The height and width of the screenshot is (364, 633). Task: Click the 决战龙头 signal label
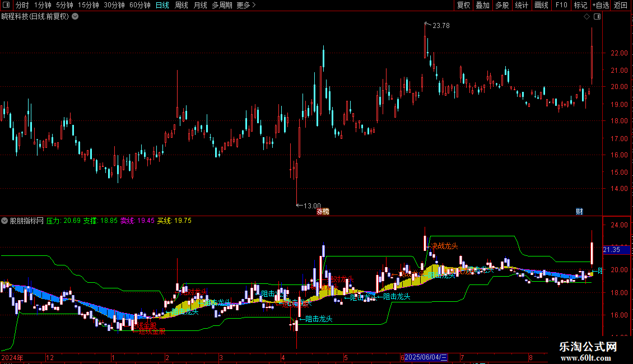click(444, 246)
